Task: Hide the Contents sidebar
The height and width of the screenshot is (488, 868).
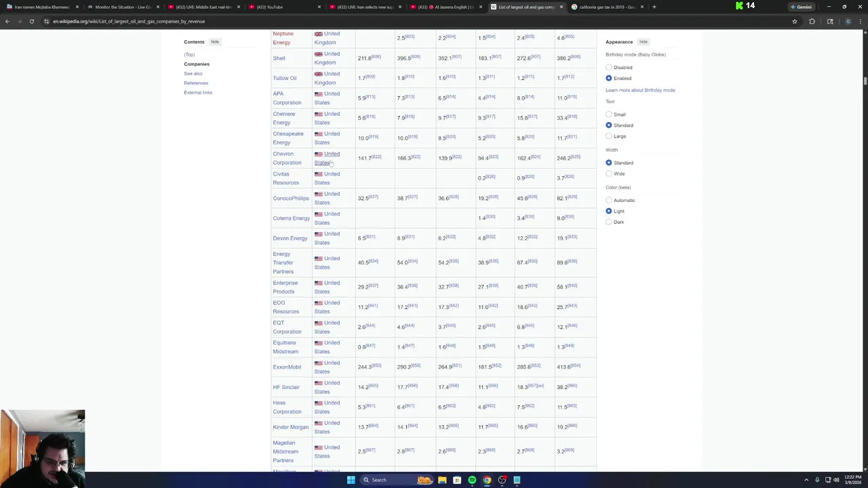Action: tap(215, 42)
